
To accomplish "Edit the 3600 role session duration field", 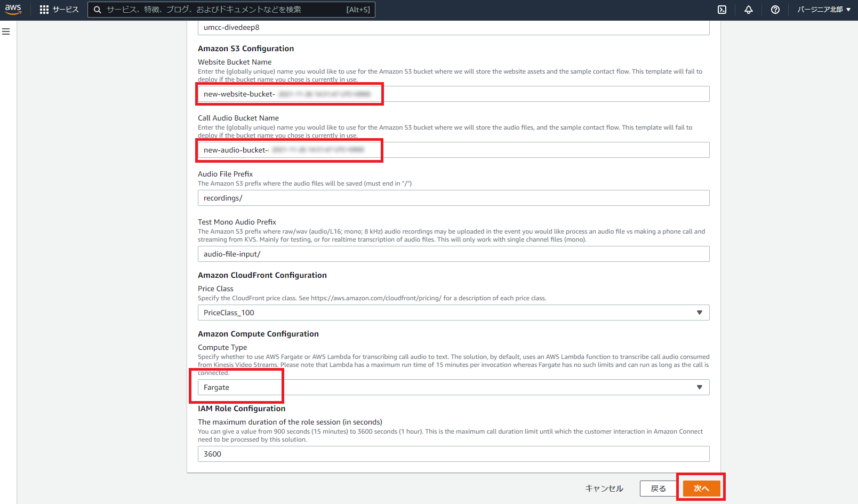I will [x=453, y=454].
